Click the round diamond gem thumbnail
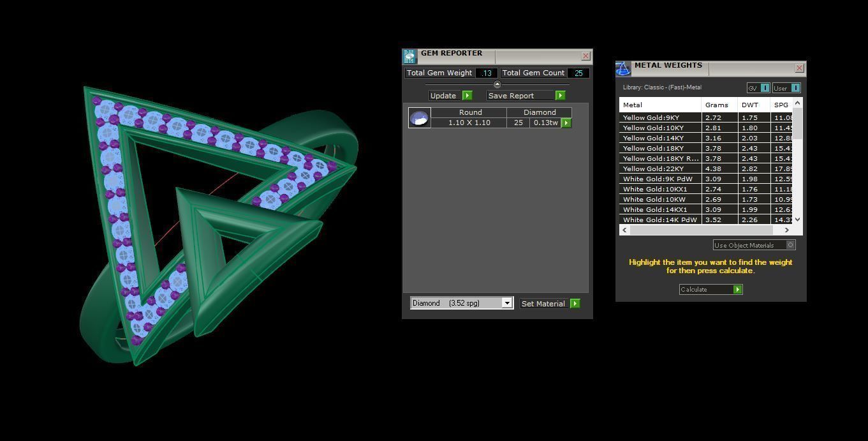868x441 pixels. (x=419, y=118)
